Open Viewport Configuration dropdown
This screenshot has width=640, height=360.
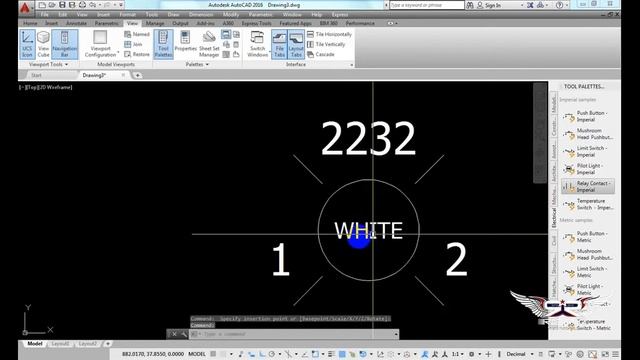click(100, 44)
